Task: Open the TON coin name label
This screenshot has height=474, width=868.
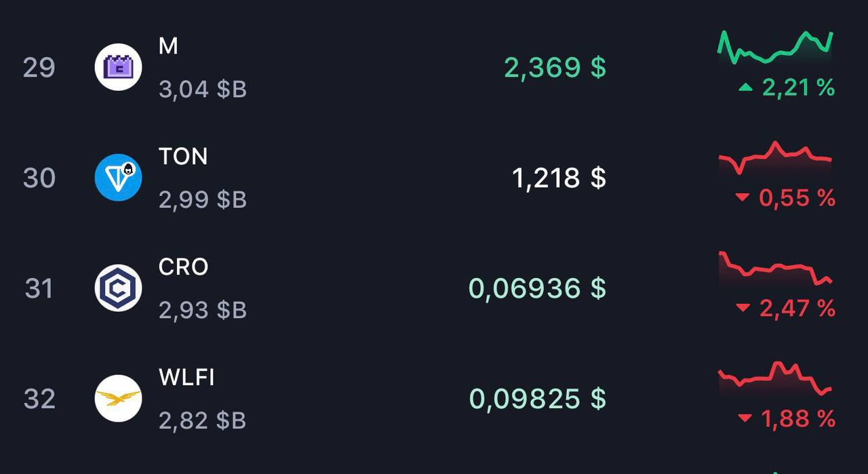Action: pyautogui.click(x=183, y=157)
